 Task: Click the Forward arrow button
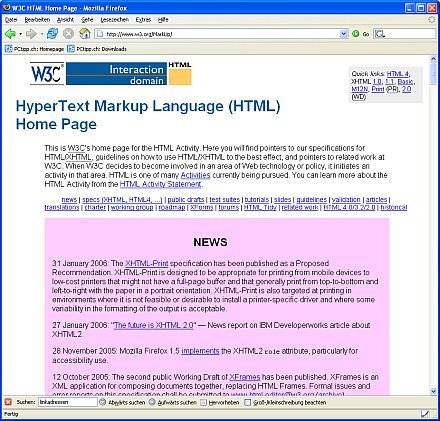click(x=31, y=34)
